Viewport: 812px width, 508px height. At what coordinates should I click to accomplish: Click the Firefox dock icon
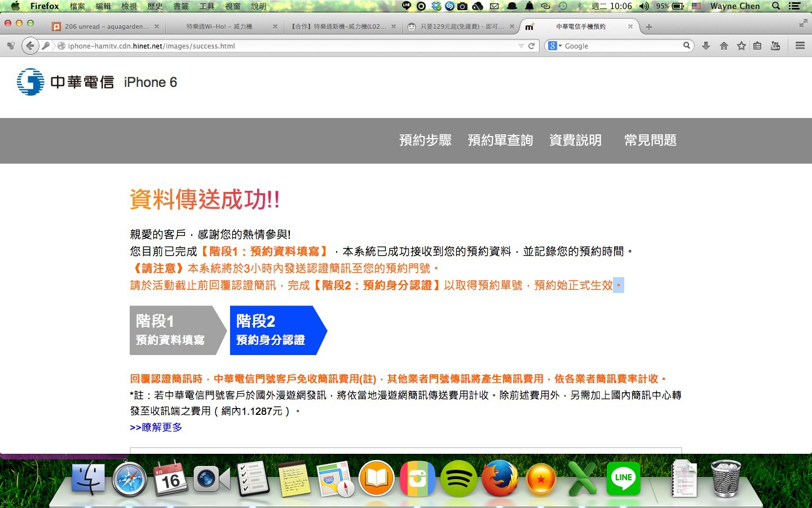(500, 479)
